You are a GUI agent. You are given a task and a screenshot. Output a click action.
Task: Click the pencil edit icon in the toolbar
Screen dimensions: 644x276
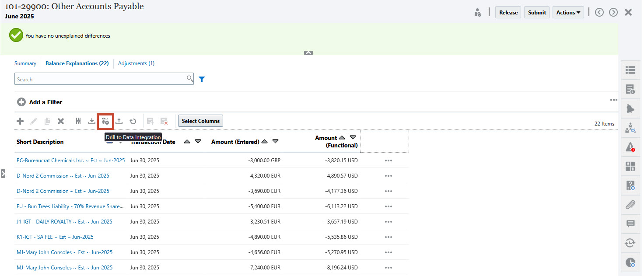coord(34,121)
